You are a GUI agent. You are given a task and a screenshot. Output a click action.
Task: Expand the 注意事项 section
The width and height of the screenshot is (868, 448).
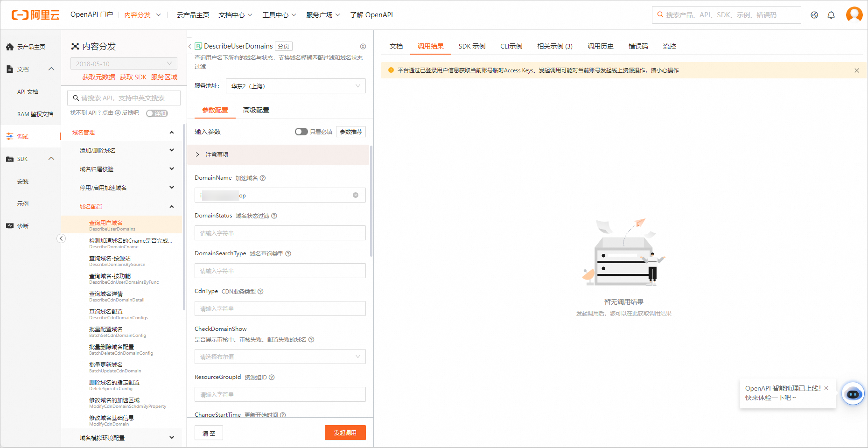pos(278,154)
